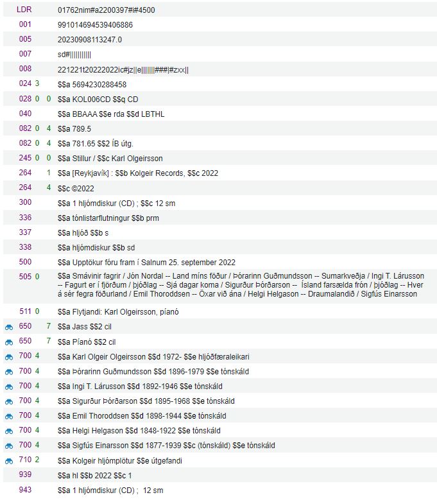Select record ID 991014694539406886
The width and height of the screenshot is (437, 504).
point(95,25)
